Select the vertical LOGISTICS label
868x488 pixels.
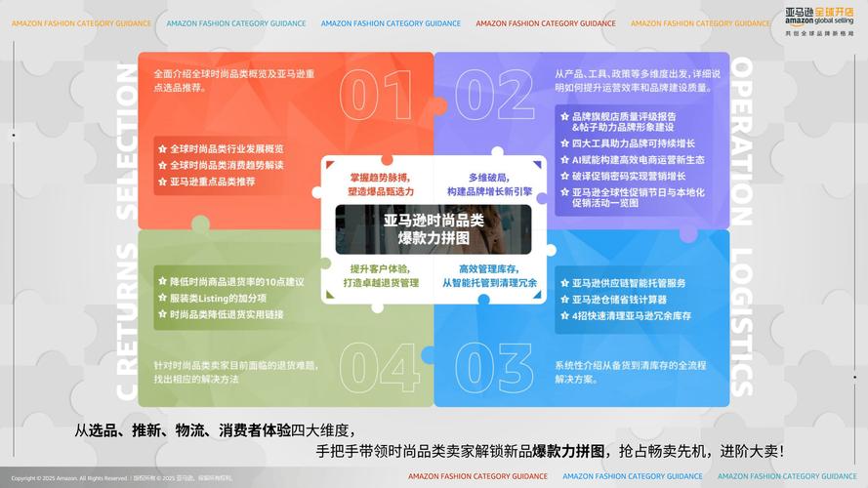coord(742,321)
